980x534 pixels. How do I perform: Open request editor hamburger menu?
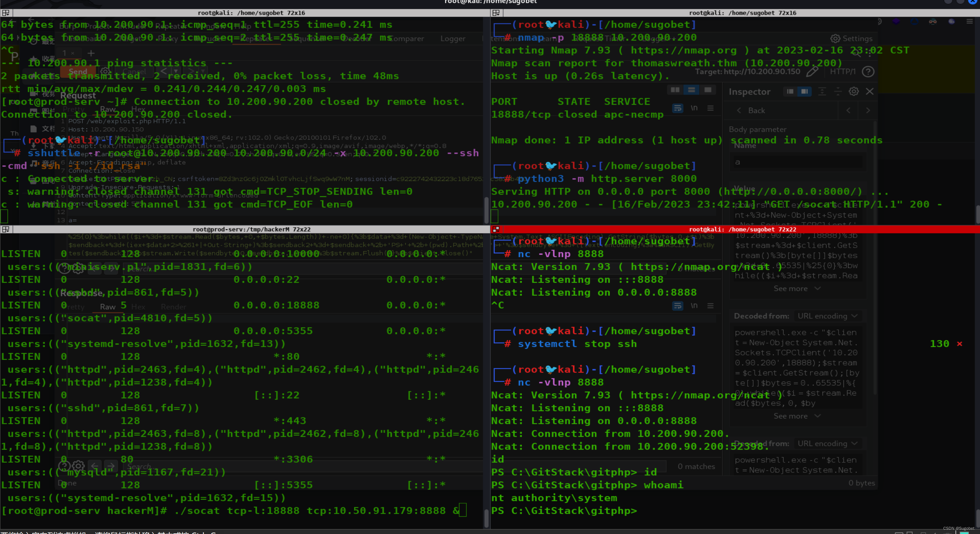(x=710, y=108)
